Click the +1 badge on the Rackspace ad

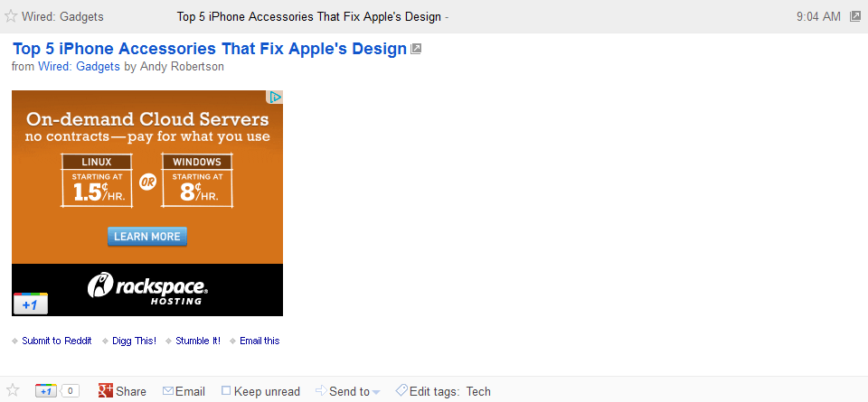click(x=31, y=304)
